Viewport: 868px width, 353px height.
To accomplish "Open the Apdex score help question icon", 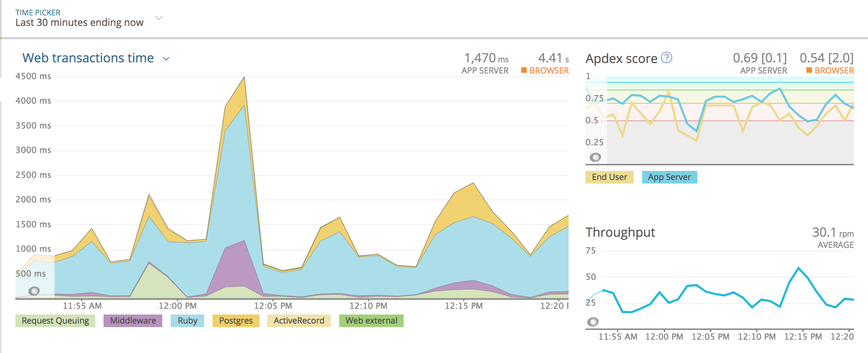I will (667, 57).
